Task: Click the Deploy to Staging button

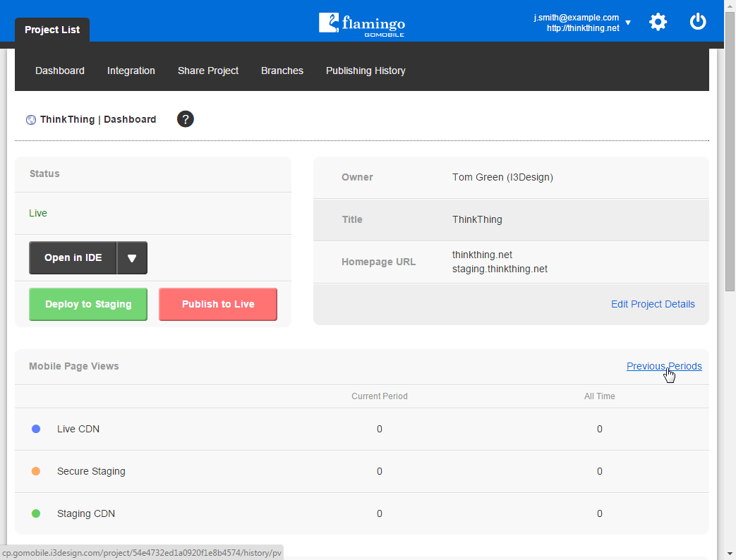Action: [x=88, y=305]
